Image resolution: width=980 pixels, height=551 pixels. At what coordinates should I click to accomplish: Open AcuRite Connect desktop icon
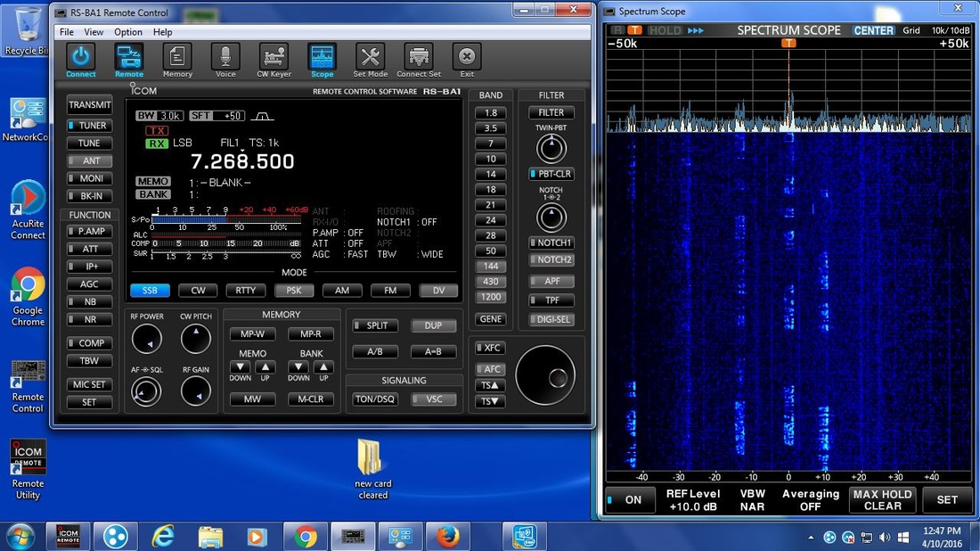[28, 210]
